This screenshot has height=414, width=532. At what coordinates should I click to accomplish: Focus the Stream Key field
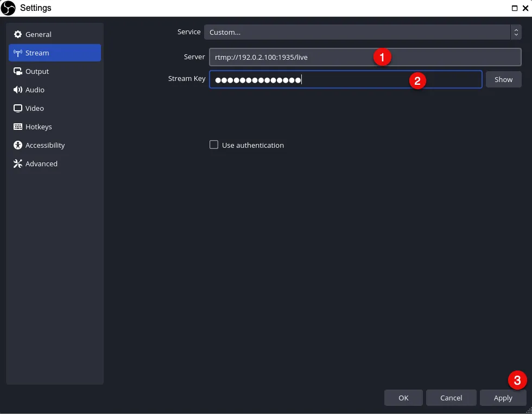click(x=345, y=79)
